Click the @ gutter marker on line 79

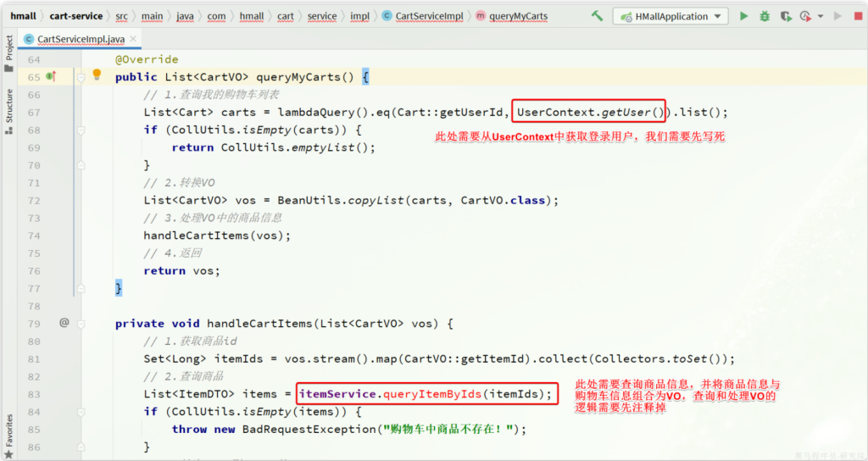[x=64, y=323]
